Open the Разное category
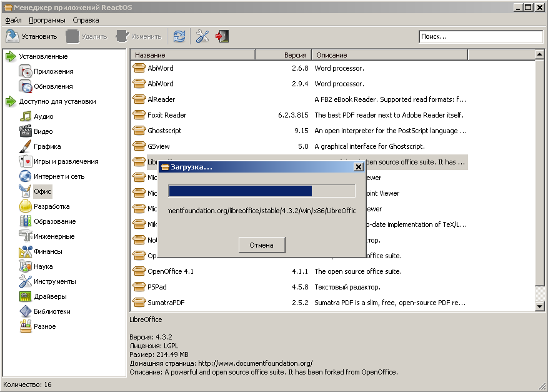Image resolution: width=548 pixels, height=392 pixels. [x=37, y=326]
